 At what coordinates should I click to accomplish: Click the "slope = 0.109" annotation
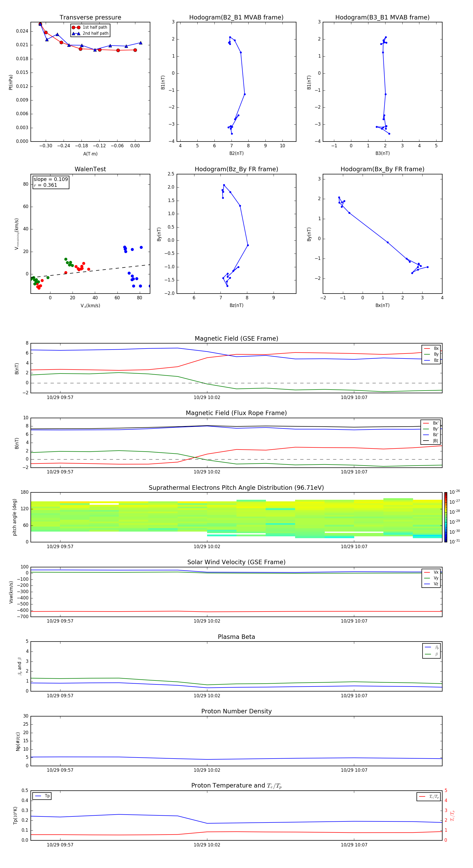click(51, 179)
